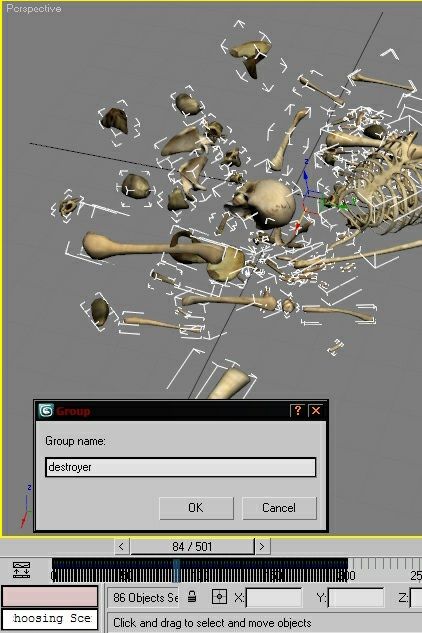Click the pink MAXScript listener box
This screenshot has width=422, height=633.
click(x=50, y=596)
